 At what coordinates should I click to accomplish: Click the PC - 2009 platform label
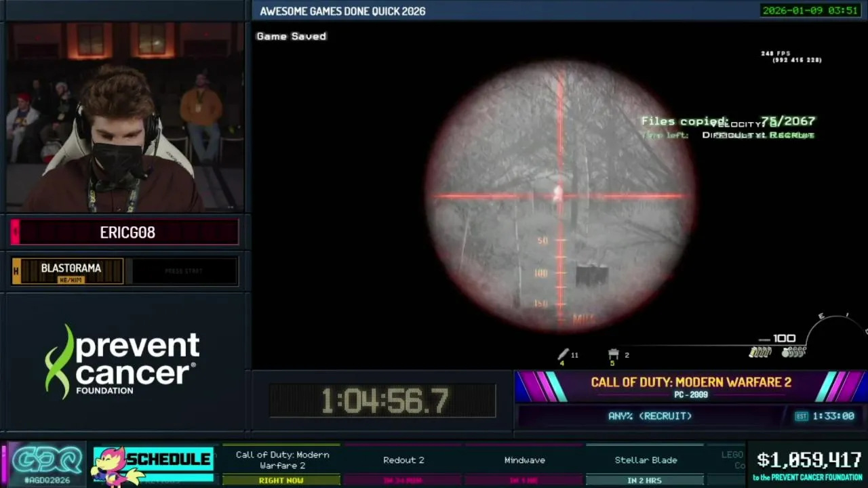[691, 394]
